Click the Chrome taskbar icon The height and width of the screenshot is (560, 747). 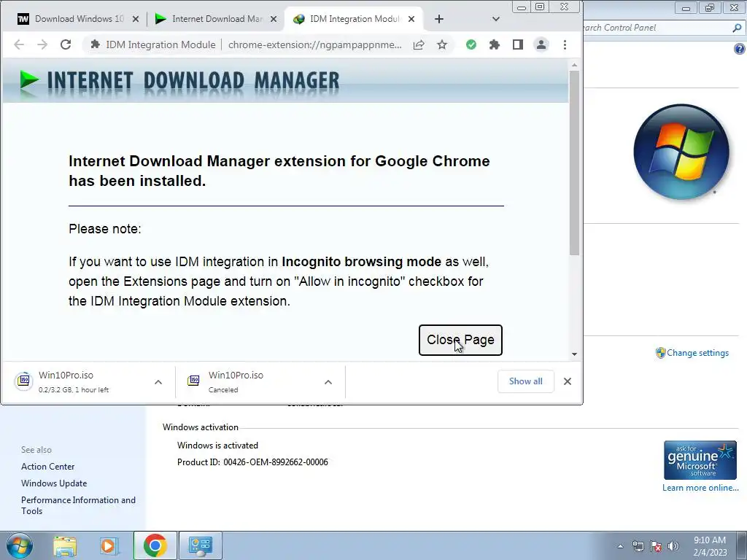tap(155, 545)
